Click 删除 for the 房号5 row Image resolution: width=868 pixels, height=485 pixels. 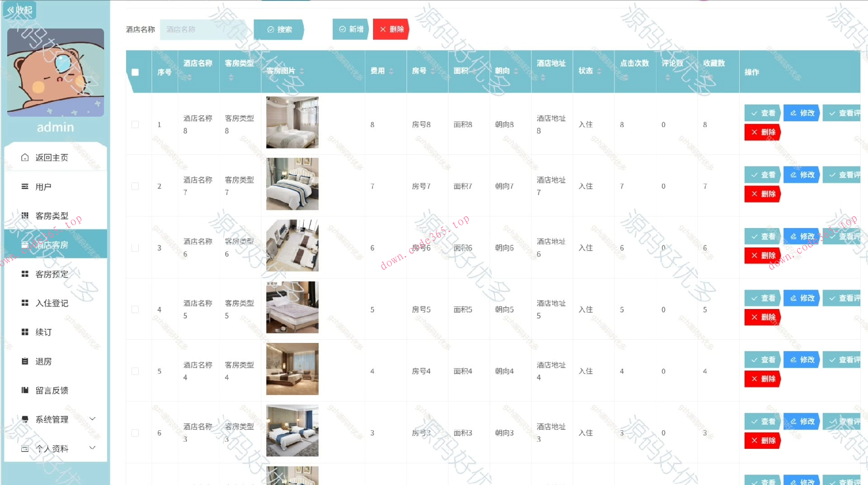[x=763, y=317]
